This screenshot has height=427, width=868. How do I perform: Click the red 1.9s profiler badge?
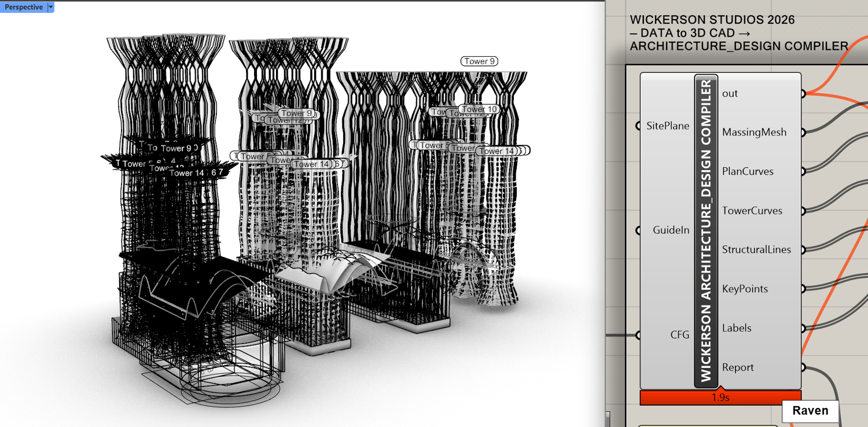[720, 397]
